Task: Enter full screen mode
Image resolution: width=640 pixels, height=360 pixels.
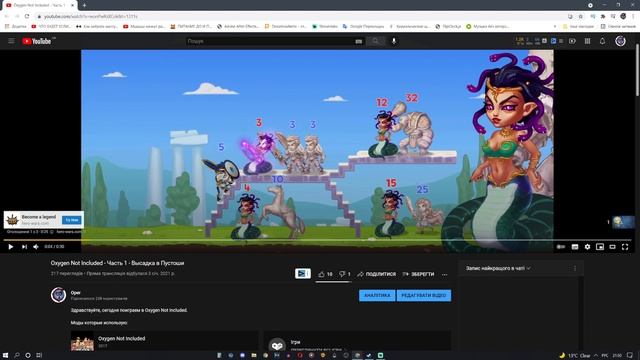Action: coord(625,247)
